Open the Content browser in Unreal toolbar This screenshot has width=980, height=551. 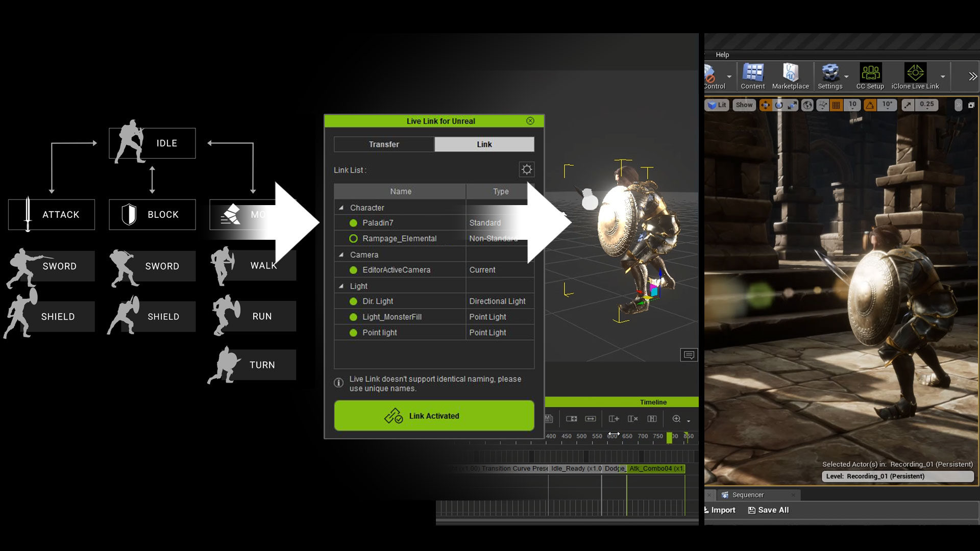coord(753,77)
